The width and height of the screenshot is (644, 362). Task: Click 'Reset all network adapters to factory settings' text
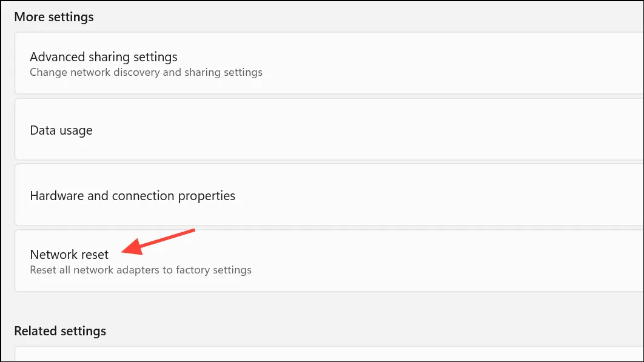pos(141,270)
